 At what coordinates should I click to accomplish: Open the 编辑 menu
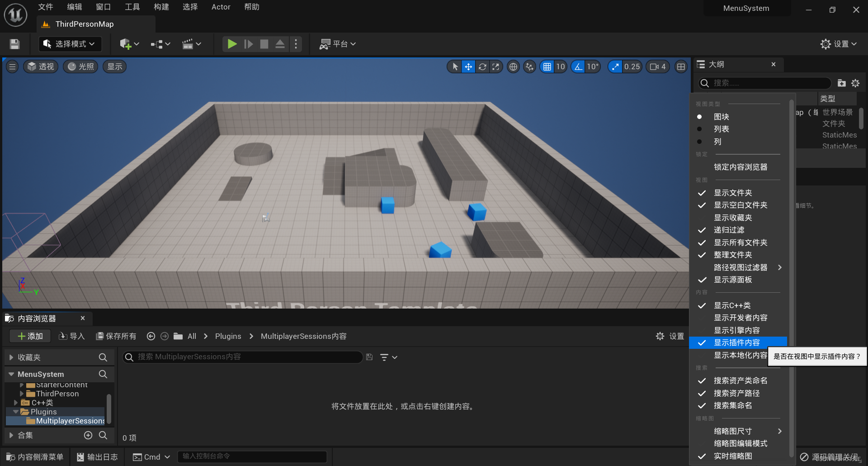click(x=74, y=7)
